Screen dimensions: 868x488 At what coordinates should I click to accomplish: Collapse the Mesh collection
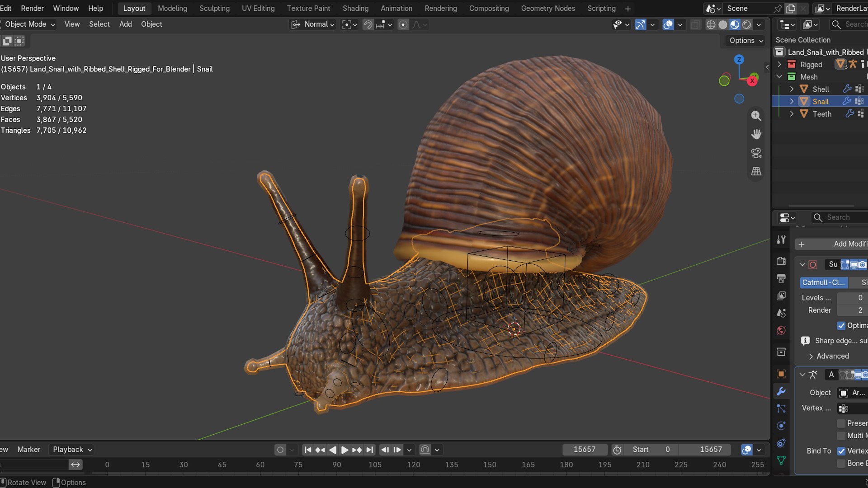779,77
